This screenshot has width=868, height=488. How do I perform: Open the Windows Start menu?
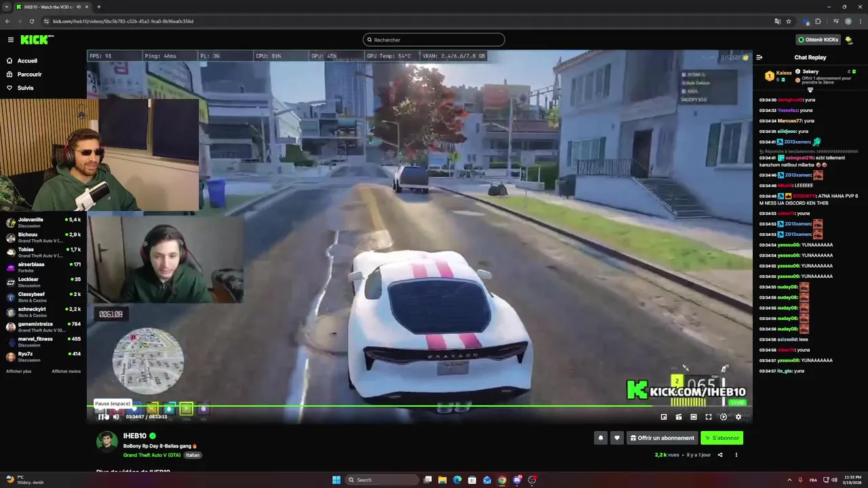[x=336, y=480]
